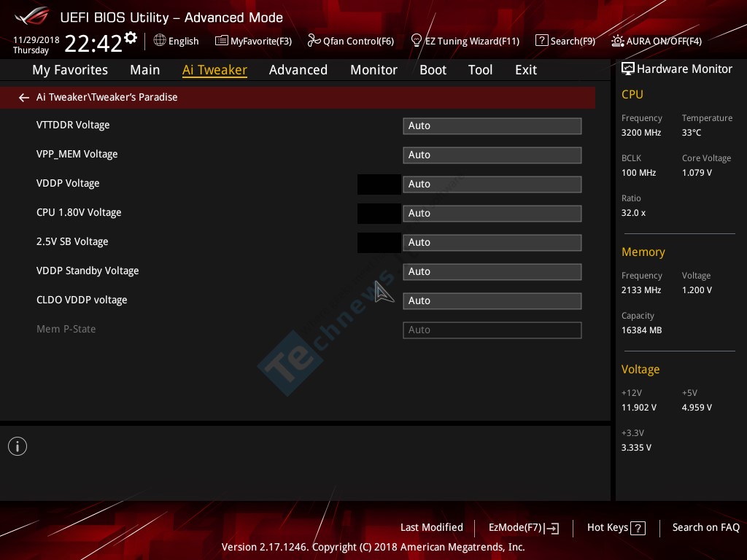Click the +12V 11.902 V reading
The image size is (747, 560).
(639, 408)
